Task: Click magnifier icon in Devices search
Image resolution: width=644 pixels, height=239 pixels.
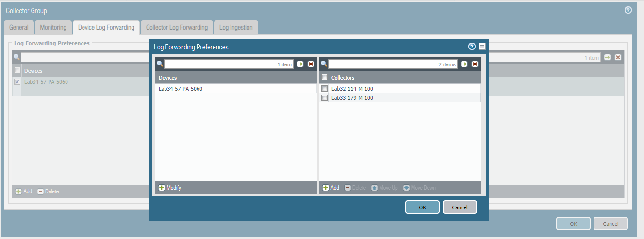Action: coord(160,64)
